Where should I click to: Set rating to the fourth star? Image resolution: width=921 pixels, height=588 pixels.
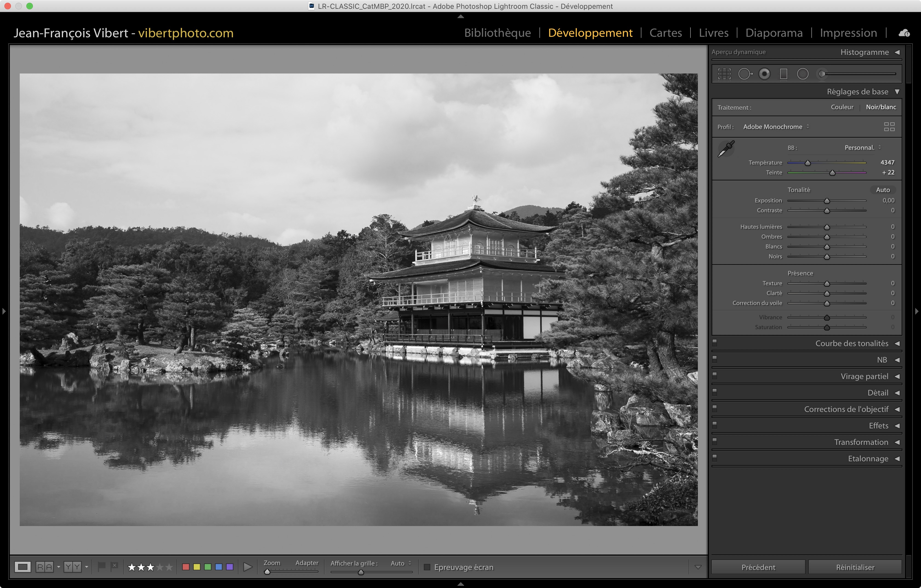(160, 567)
